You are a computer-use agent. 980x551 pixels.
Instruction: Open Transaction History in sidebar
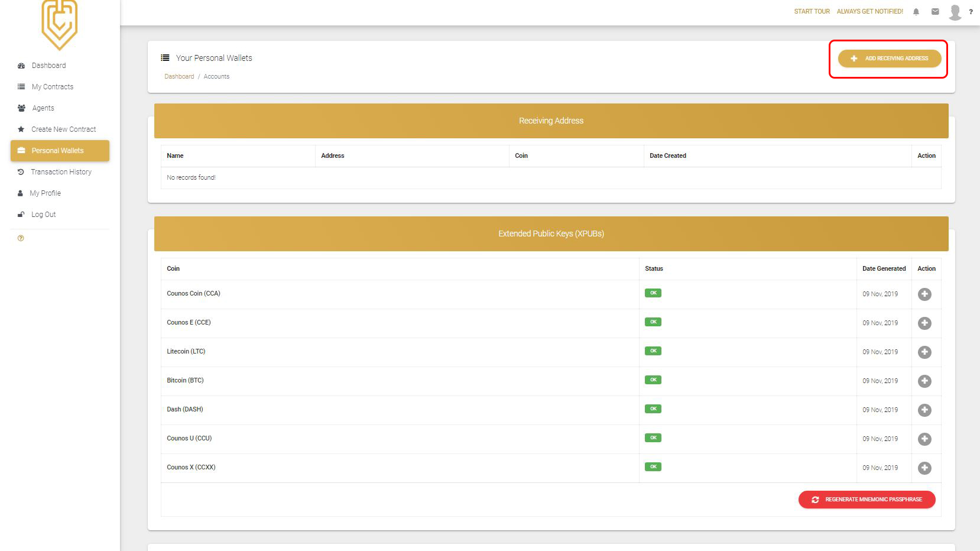(60, 172)
